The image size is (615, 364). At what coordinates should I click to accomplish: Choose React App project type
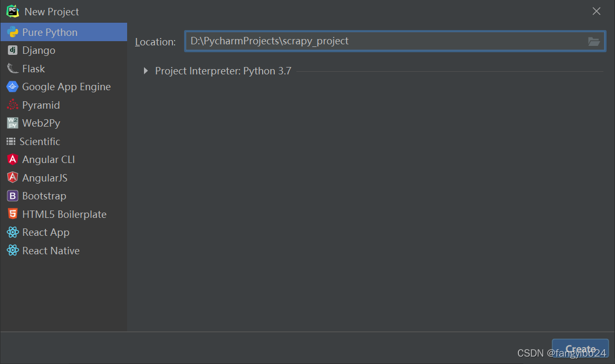coord(45,233)
